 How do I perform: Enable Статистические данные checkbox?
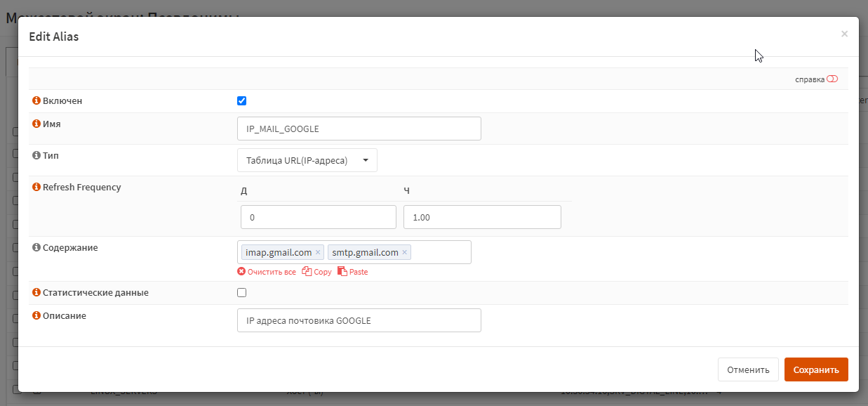pos(241,292)
